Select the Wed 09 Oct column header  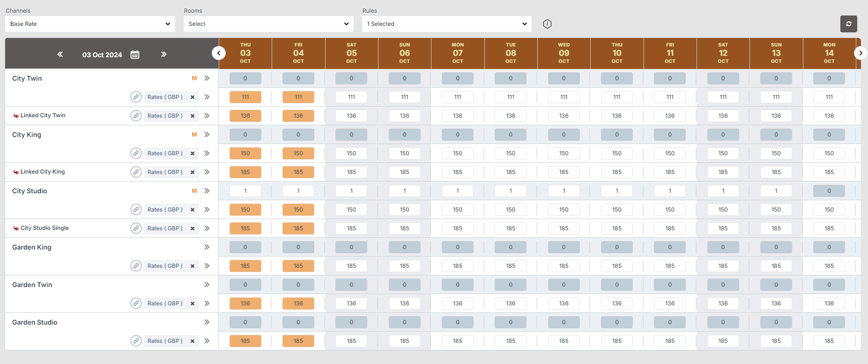coord(564,53)
